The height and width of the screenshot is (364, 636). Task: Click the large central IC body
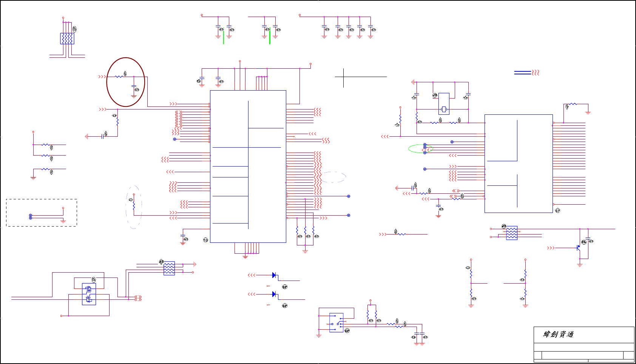[x=248, y=167]
